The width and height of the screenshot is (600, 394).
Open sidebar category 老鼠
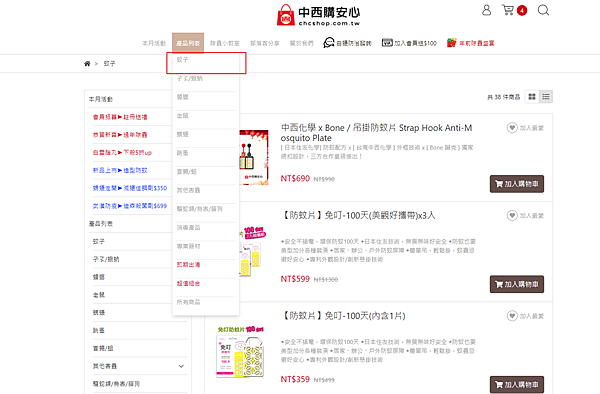[99, 295]
